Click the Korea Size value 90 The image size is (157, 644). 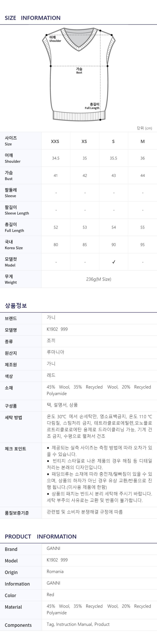(114, 245)
